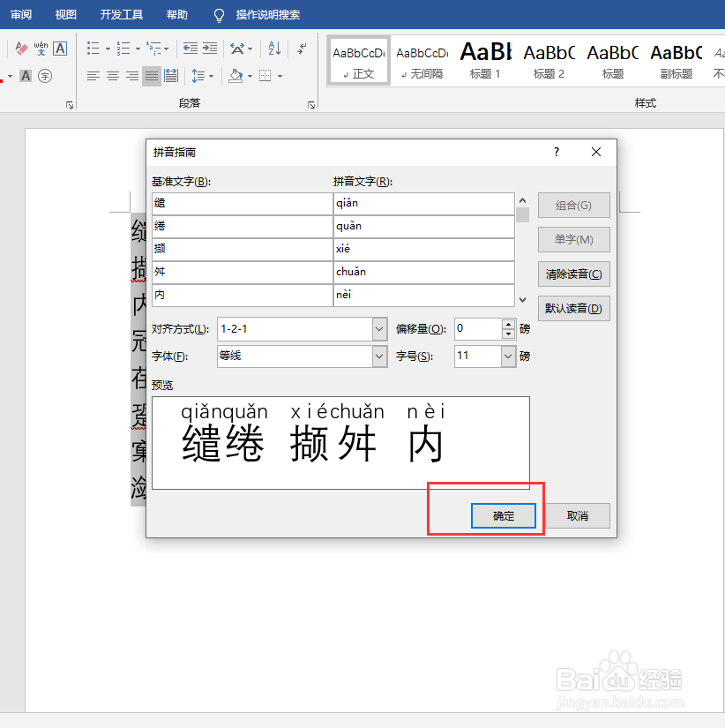Toggle center paragraph alignment
The image size is (725, 728).
(x=113, y=76)
